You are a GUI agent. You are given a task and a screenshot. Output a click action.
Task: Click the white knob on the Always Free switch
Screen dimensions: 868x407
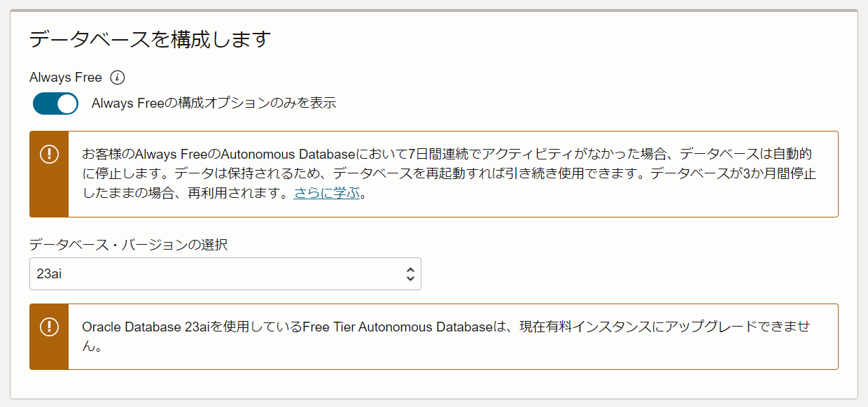(66, 103)
